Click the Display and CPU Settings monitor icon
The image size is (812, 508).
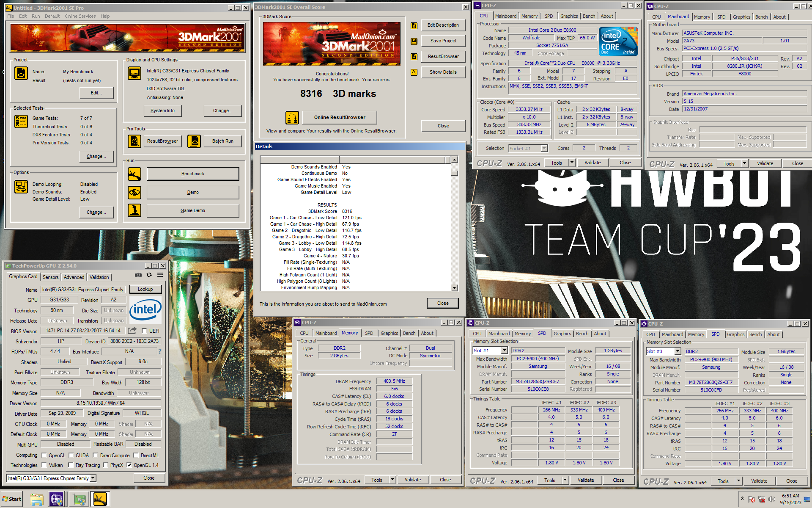pos(134,73)
